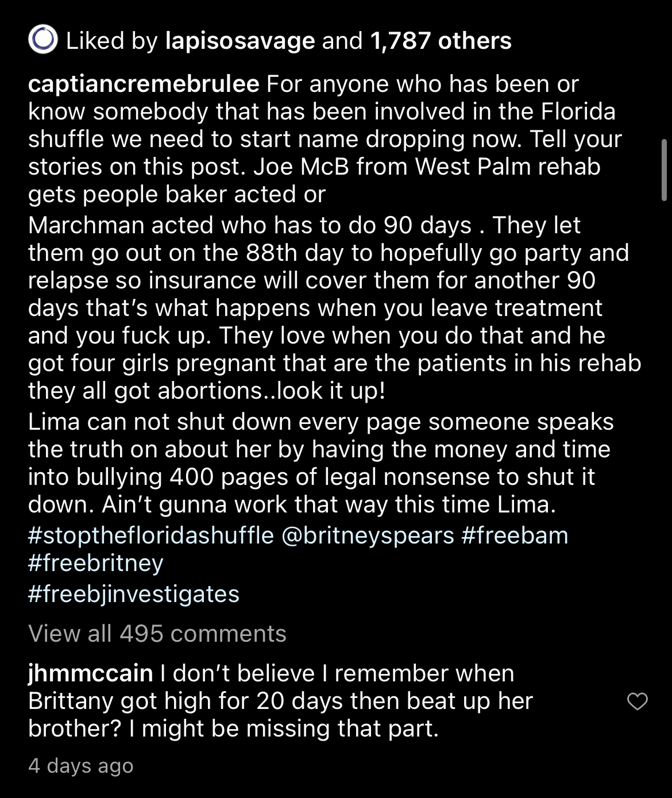Screen dimensions: 672x798
Task: Open the jhmmccain commenter profile
Action: point(91,673)
